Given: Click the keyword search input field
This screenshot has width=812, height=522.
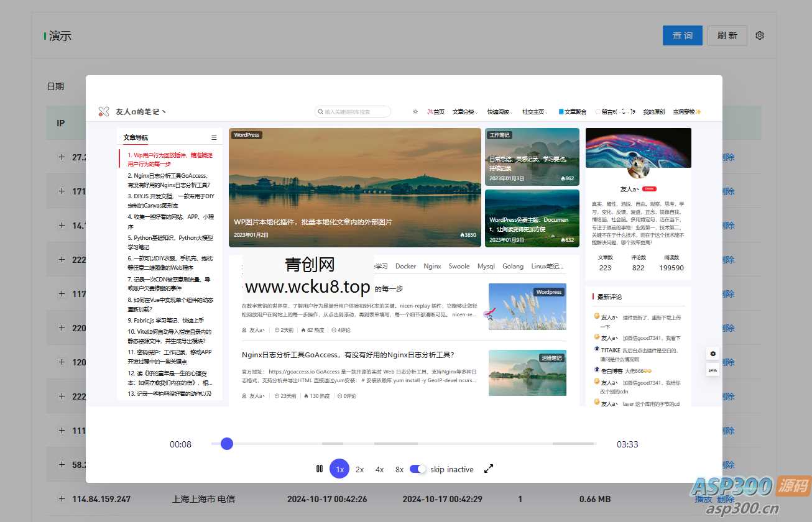Looking at the screenshot, I should 354,111.
